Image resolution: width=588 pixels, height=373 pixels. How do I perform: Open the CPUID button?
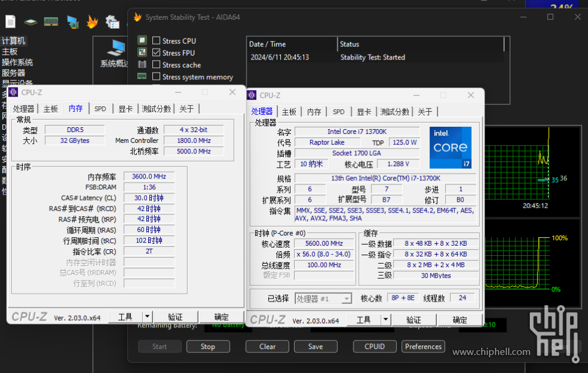[374, 347]
